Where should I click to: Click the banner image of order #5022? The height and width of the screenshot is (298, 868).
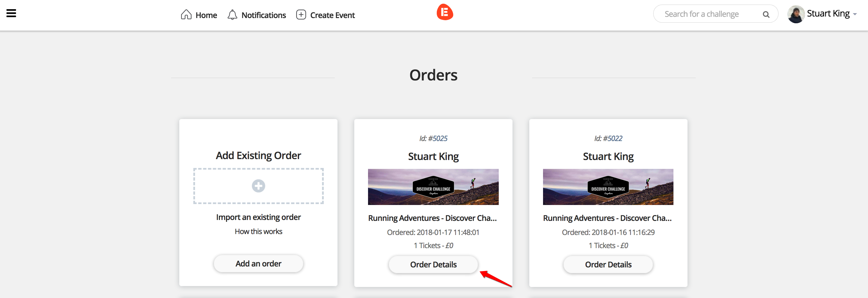608,187
